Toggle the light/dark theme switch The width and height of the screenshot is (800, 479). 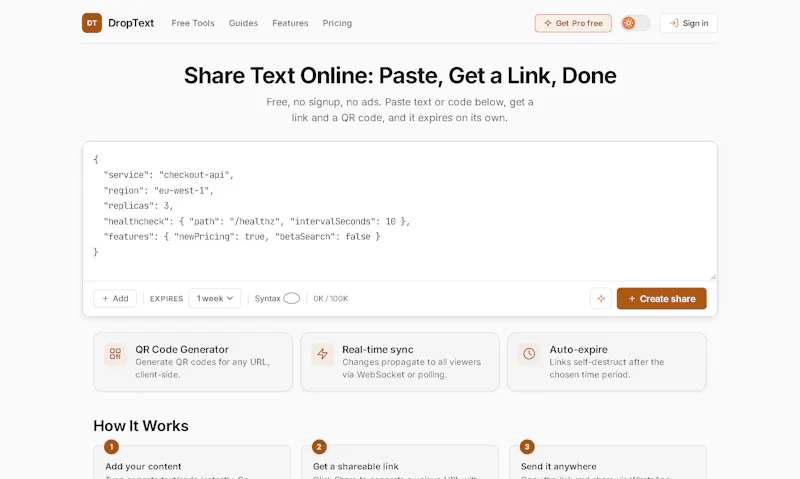pos(635,23)
